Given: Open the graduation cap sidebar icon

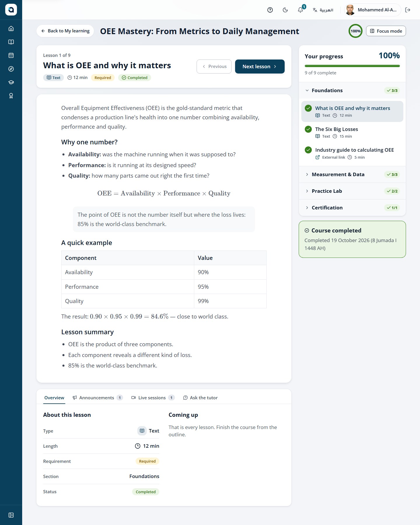Looking at the screenshot, I should pos(11,82).
